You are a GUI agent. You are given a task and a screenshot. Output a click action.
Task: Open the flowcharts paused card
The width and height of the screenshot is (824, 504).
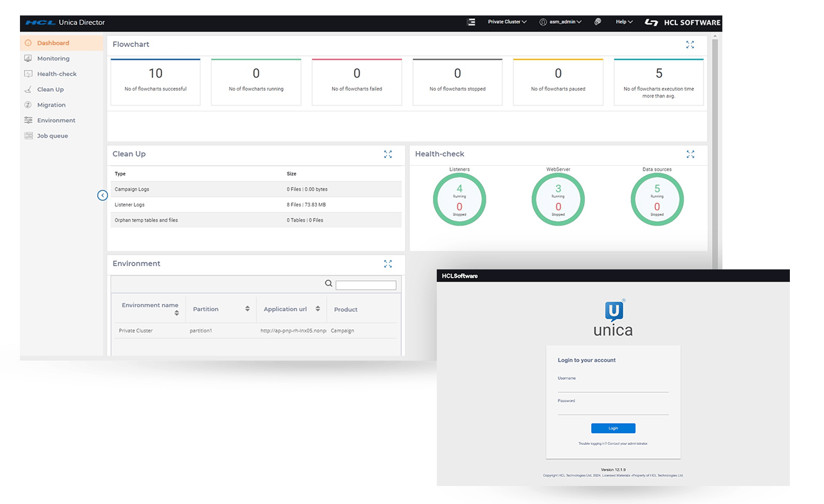point(558,82)
